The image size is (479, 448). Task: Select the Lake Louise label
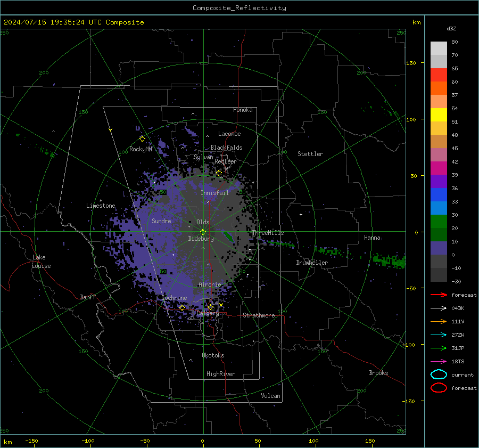click(41, 262)
